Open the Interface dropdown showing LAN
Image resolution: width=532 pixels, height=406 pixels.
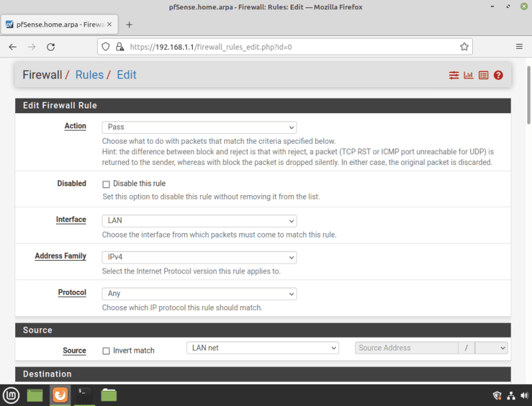pyautogui.click(x=199, y=221)
